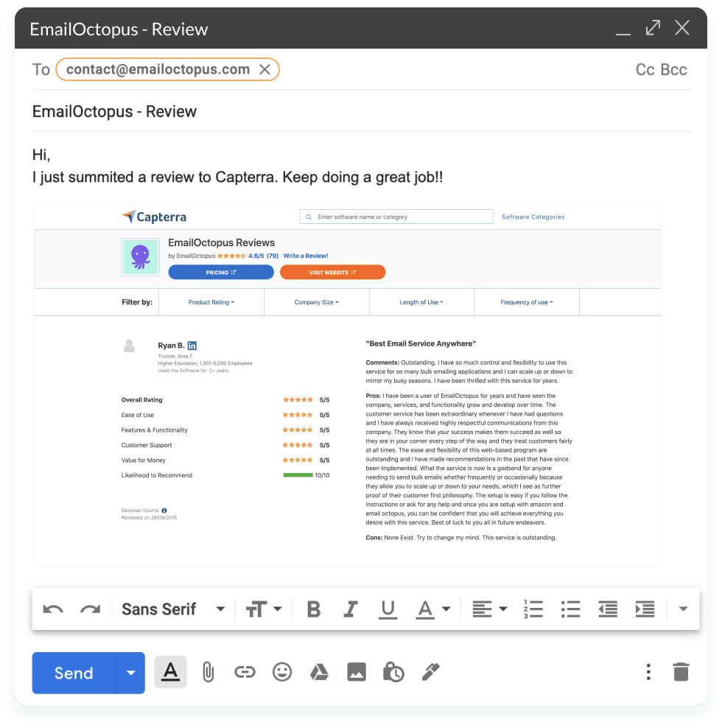This screenshot has height=728, width=722.
Task: Open the more options three-dot menu
Action: [648, 672]
